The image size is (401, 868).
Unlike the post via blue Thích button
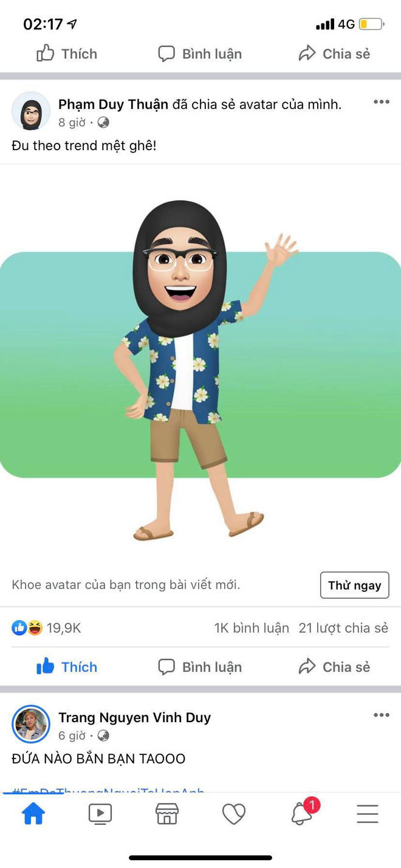coord(67,667)
